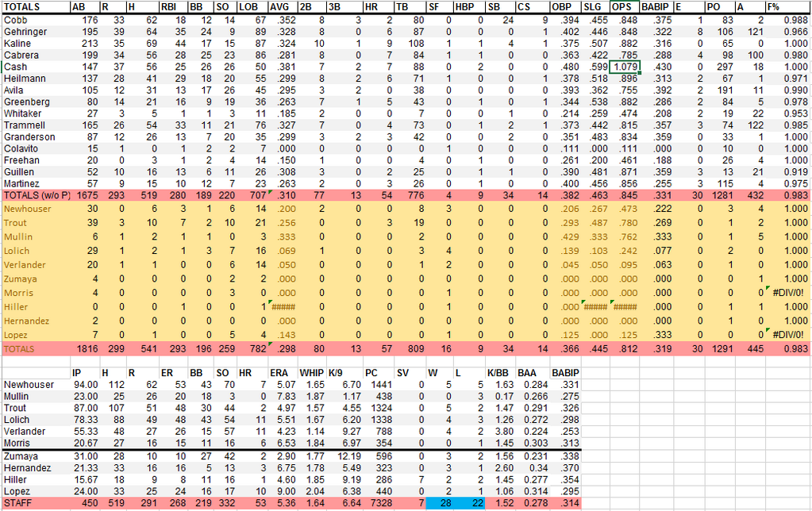Click the AB column header in batting table

pos(79,7)
